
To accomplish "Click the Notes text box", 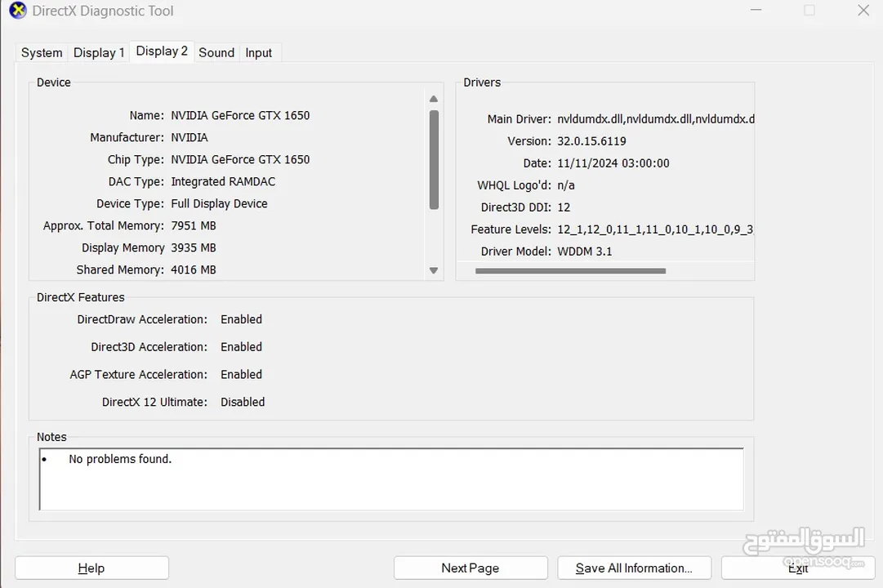I will [x=391, y=479].
